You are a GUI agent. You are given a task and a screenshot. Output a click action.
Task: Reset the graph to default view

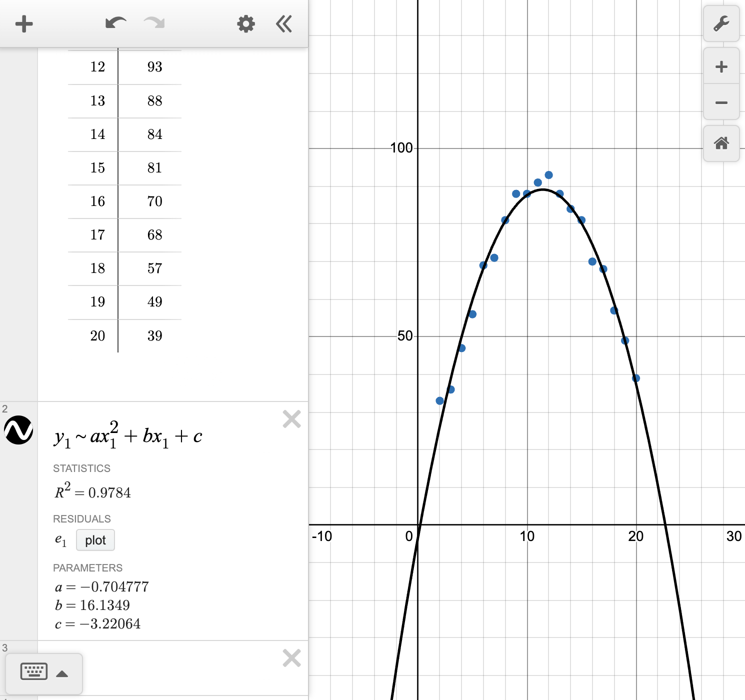721,143
